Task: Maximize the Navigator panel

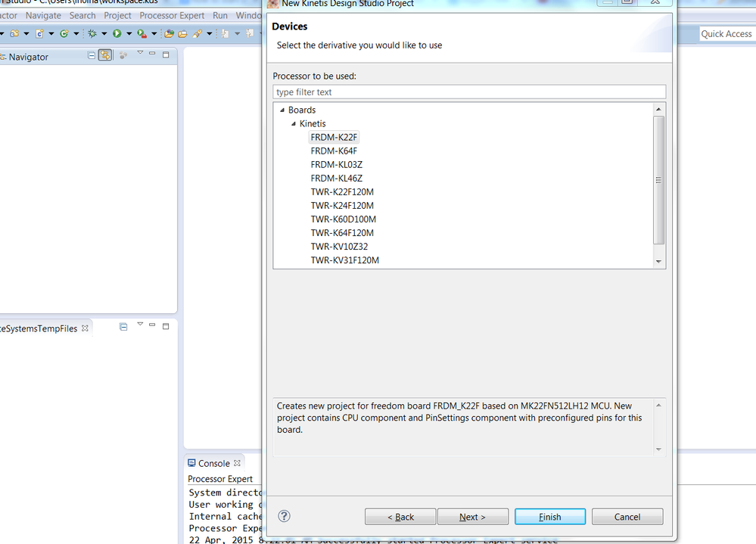Action: (166, 55)
